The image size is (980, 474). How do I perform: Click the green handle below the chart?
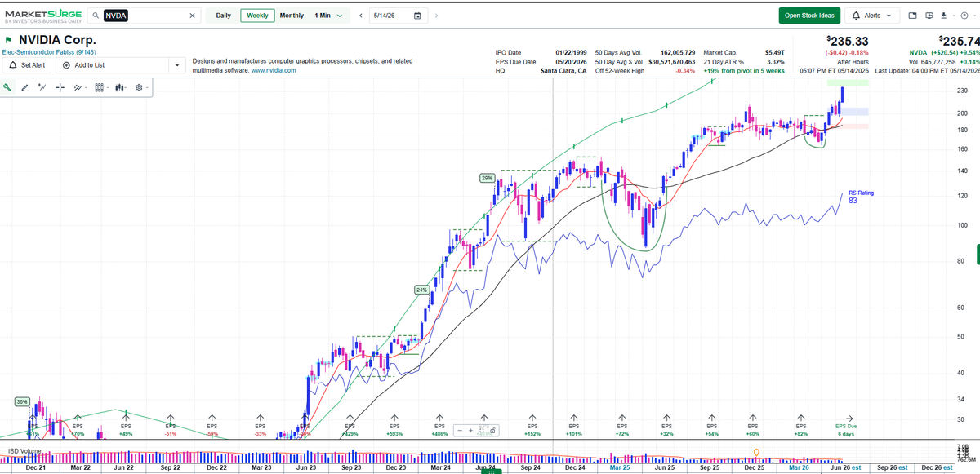point(491,472)
